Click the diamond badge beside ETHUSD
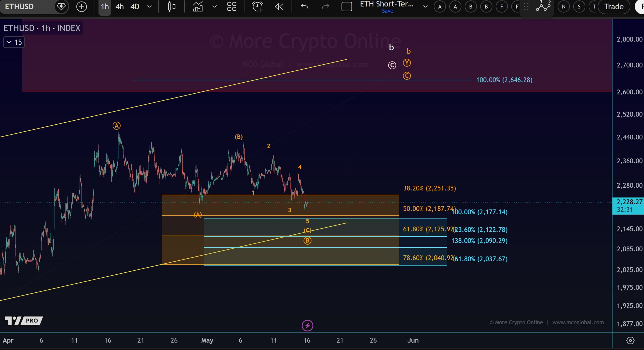The image size is (644, 350). [61, 7]
